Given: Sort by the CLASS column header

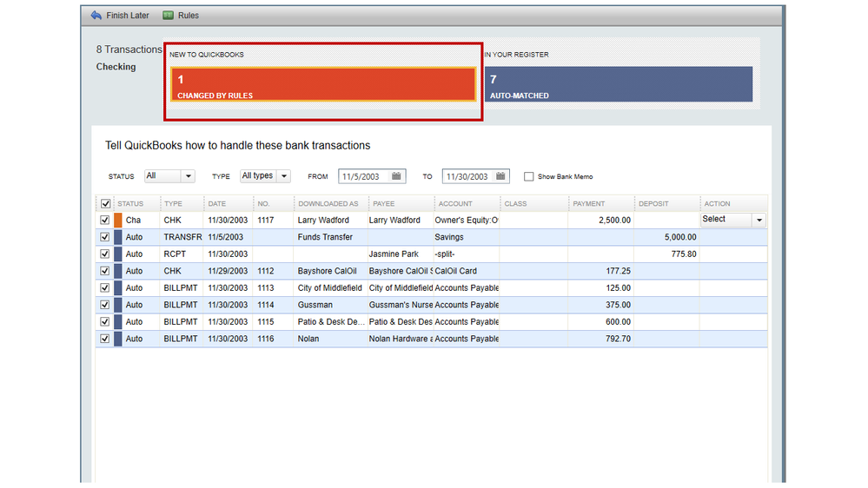Looking at the screenshot, I should tap(515, 203).
